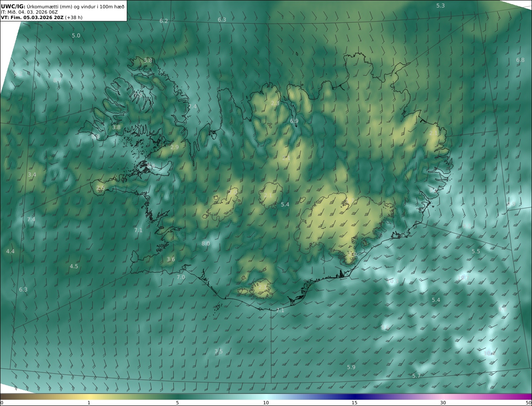The image size is (532, 406).
Task: Click the 'UWC/IG:' label in the header
Action: [13, 6]
